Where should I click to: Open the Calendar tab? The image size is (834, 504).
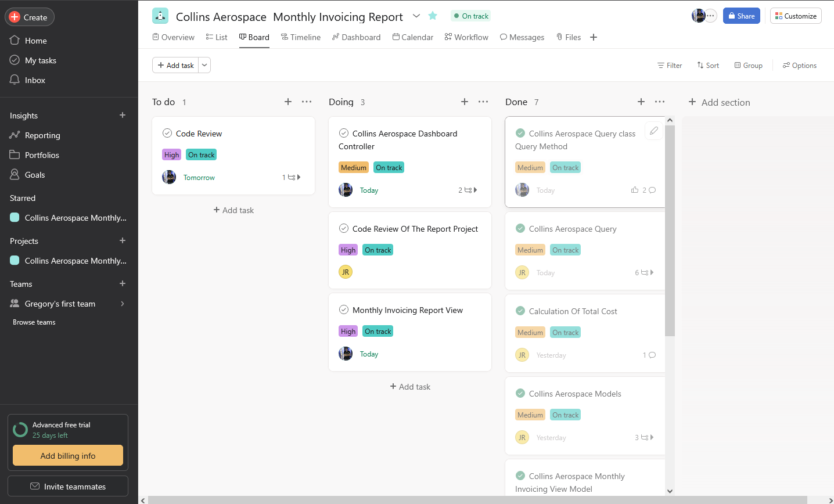[413, 37]
